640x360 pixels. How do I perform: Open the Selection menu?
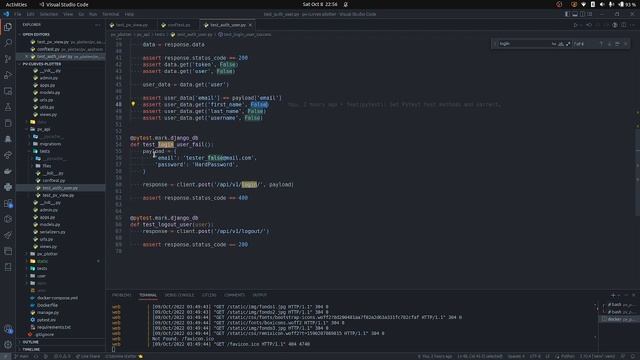click(49, 14)
